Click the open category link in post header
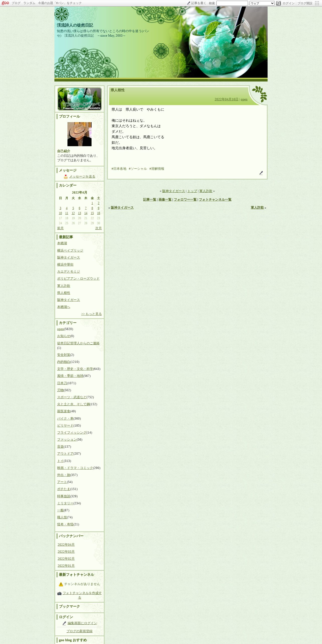The height and width of the screenshot is (644, 322). click(x=244, y=99)
